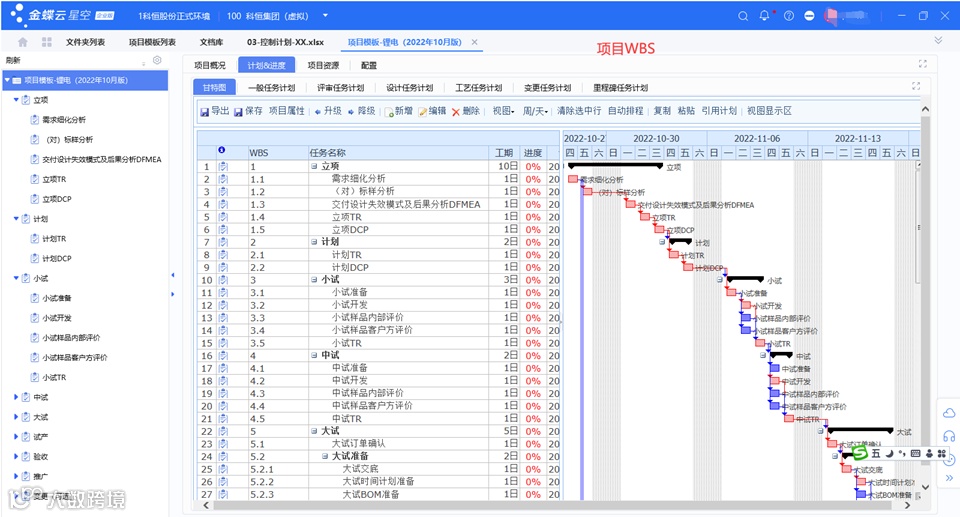Click the white minus circle header icon
The image size is (960, 517).
pyautogui.click(x=809, y=16)
